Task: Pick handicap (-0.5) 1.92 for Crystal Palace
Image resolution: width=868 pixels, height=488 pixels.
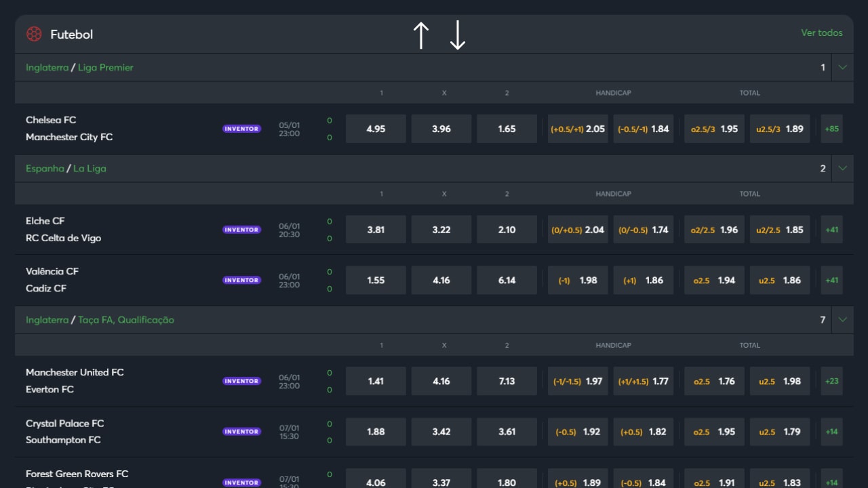Action: [578, 431]
